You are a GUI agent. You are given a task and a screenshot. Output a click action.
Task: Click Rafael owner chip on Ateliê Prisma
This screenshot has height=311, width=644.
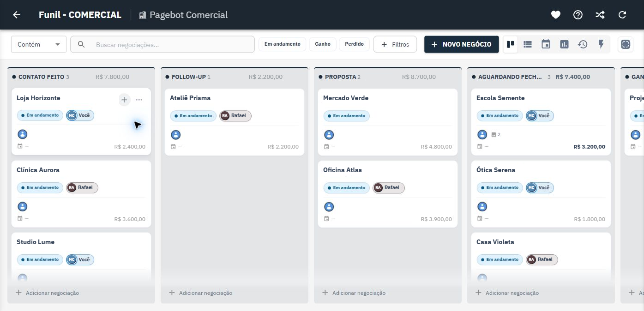tap(235, 116)
